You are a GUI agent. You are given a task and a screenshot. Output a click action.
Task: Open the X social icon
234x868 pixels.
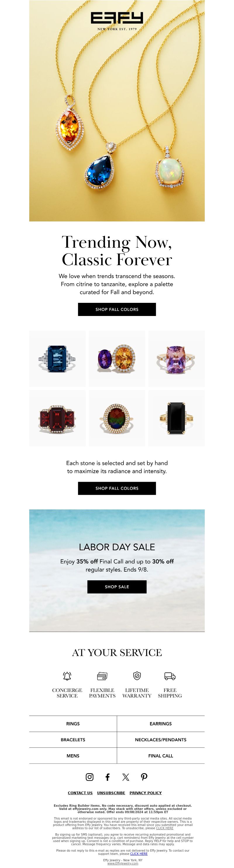(125, 777)
